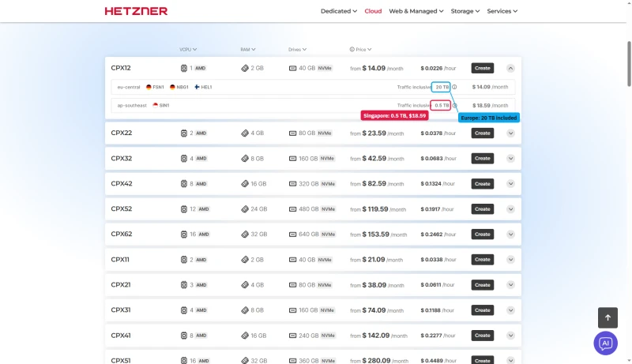Click the $ 0.1324 /hour rate
This screenshot has height=364, width=632.
pyautogui.click(x=438, y=184)
